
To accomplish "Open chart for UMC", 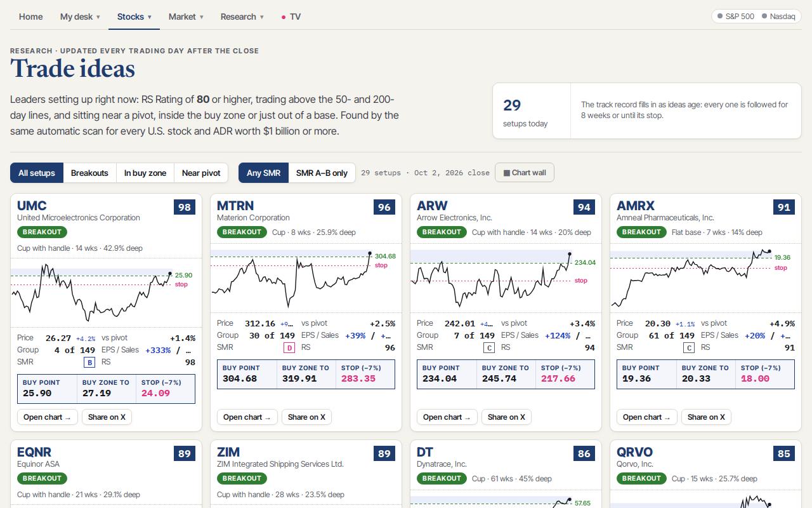I will click(x=48, y=417).
